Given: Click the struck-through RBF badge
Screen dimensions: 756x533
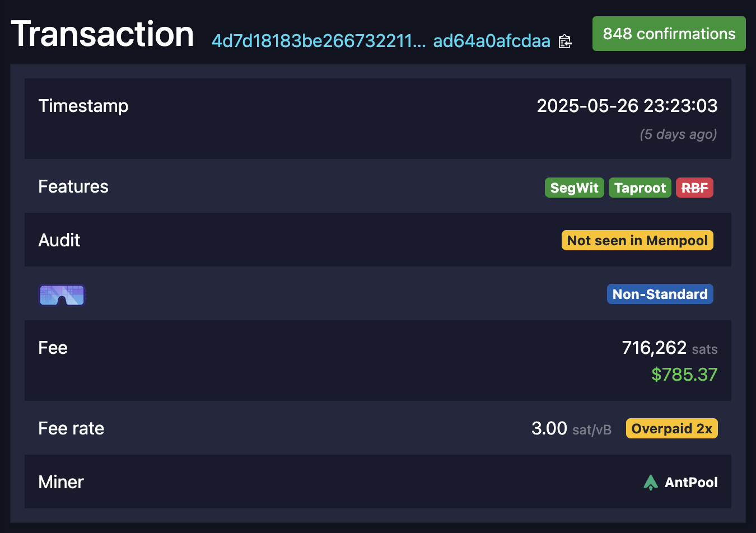Looking at the screenshot, I should pyautogui.click(x=694, y=188).
